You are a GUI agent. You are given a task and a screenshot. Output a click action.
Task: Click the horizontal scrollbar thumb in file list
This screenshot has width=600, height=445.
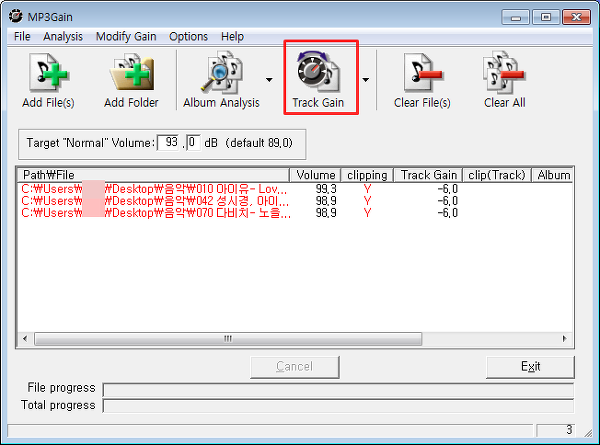[228, 339]
